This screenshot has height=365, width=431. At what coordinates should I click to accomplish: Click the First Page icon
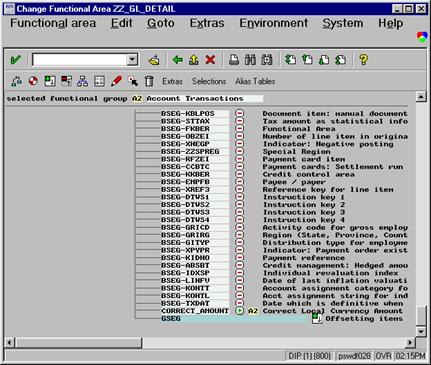(x=291, y=60)
